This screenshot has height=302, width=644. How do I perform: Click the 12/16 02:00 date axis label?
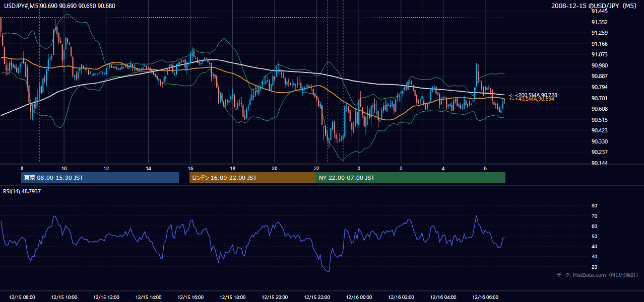(x=401, y=297)
